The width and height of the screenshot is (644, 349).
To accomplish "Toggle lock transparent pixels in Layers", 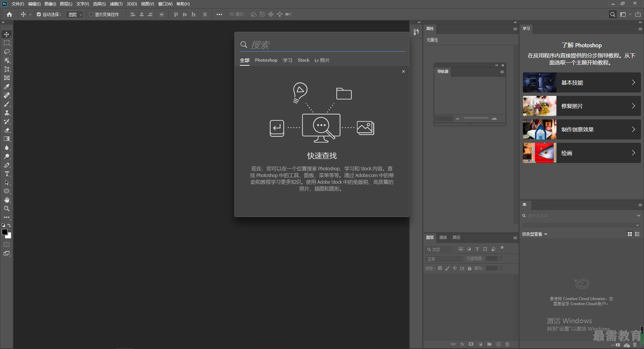I will [440, 268].
